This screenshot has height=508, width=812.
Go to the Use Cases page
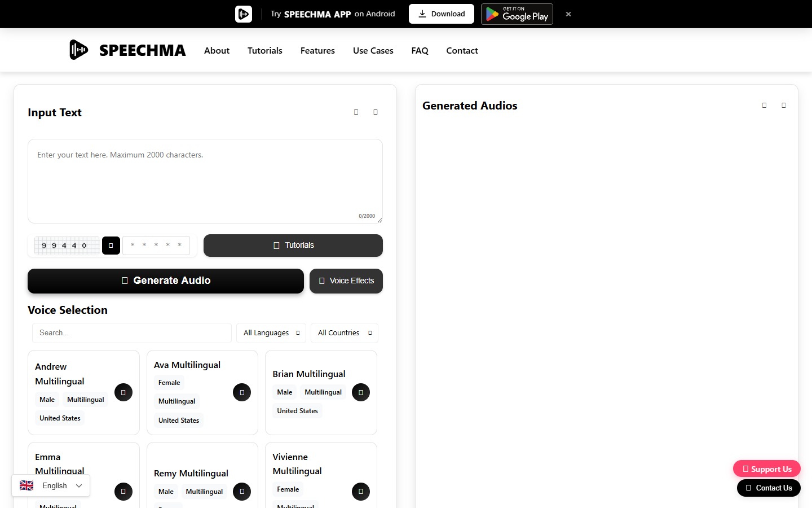pos(373,50)
